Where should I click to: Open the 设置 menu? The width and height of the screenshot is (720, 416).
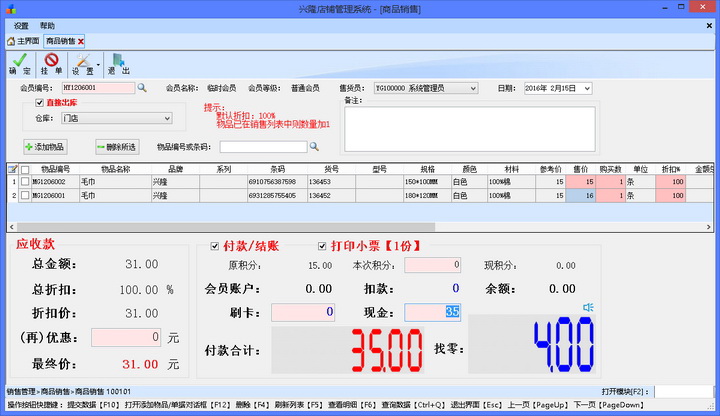click(x=21, y=26)
